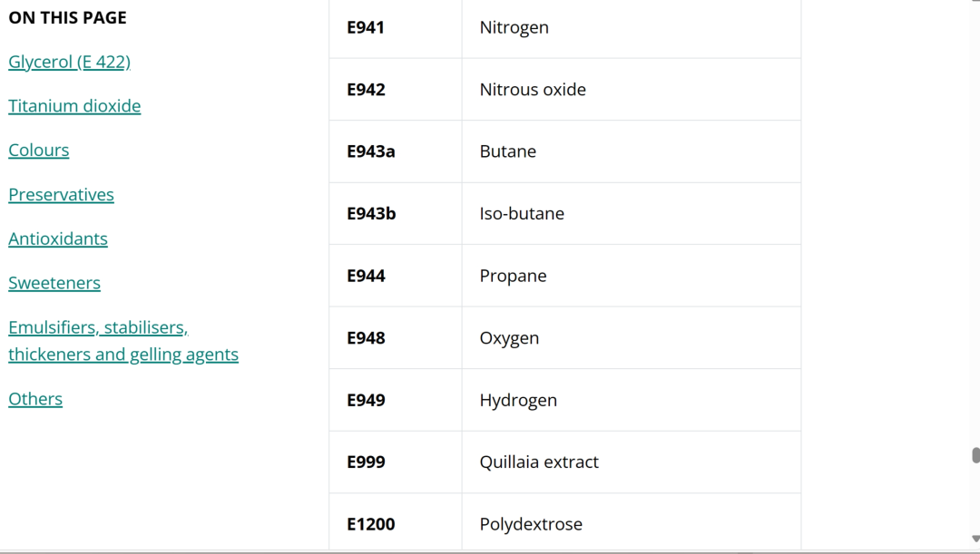The image size is (980, 554).
Task: Open the Glycerol (E 422) link
Action: [x=69, y=62]
